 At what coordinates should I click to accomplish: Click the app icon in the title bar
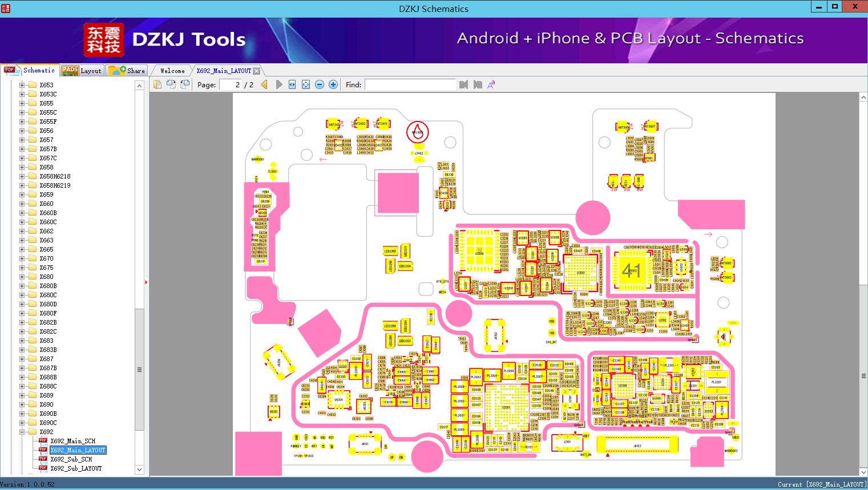pyautogui.click(x=6, y=8)
